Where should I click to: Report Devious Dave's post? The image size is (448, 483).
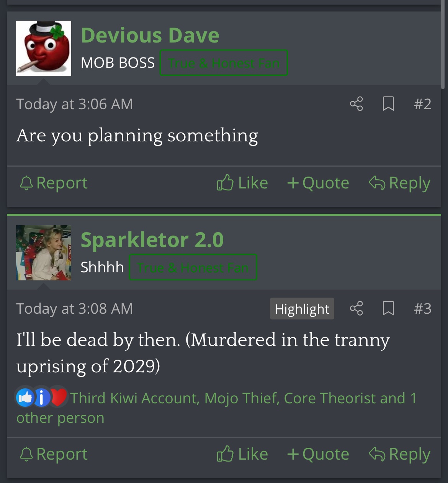coord(53,183)
